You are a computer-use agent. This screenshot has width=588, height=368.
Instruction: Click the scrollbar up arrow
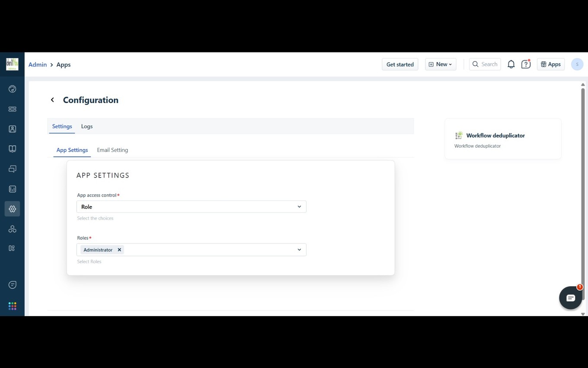(583, 85)
